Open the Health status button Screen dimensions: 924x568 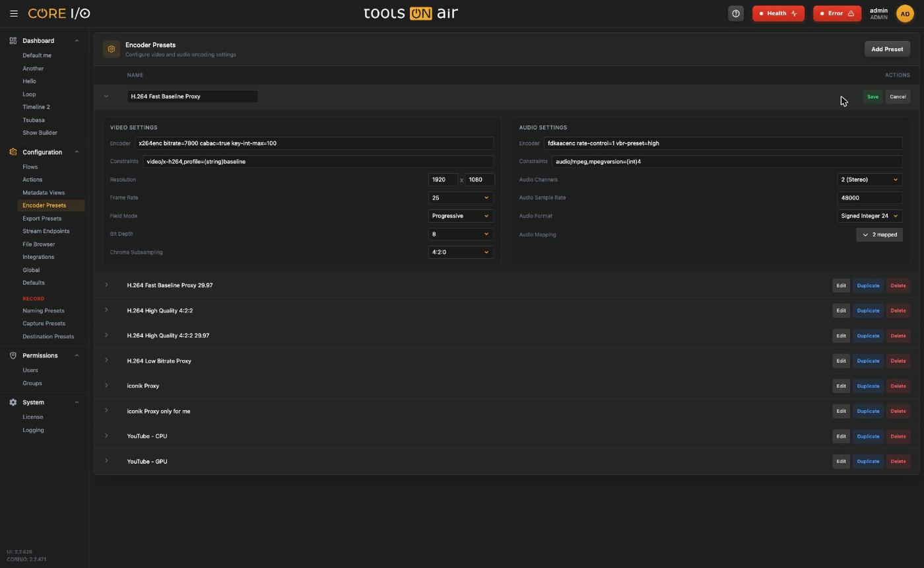click(778, 13)
